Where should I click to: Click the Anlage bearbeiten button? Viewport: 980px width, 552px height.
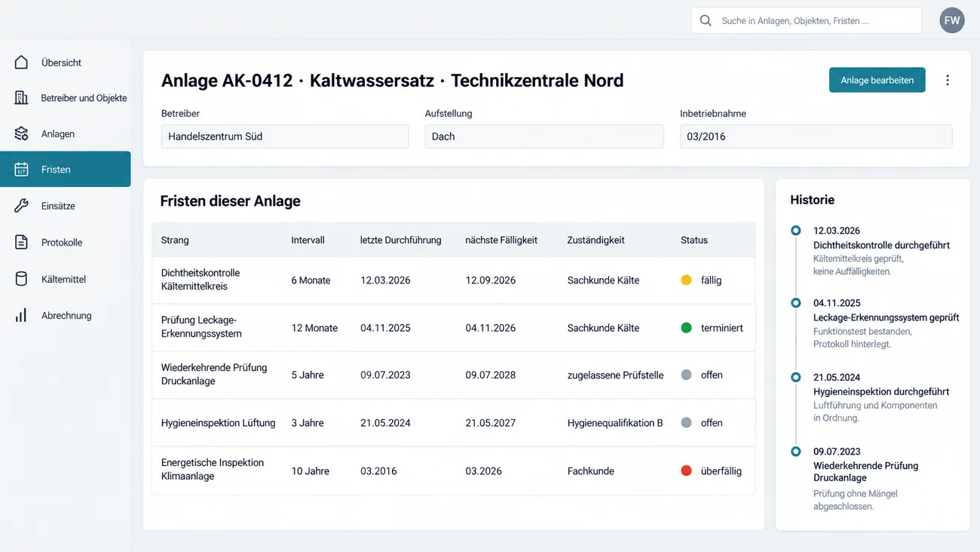pyautogui.click(x=877, y=80)
